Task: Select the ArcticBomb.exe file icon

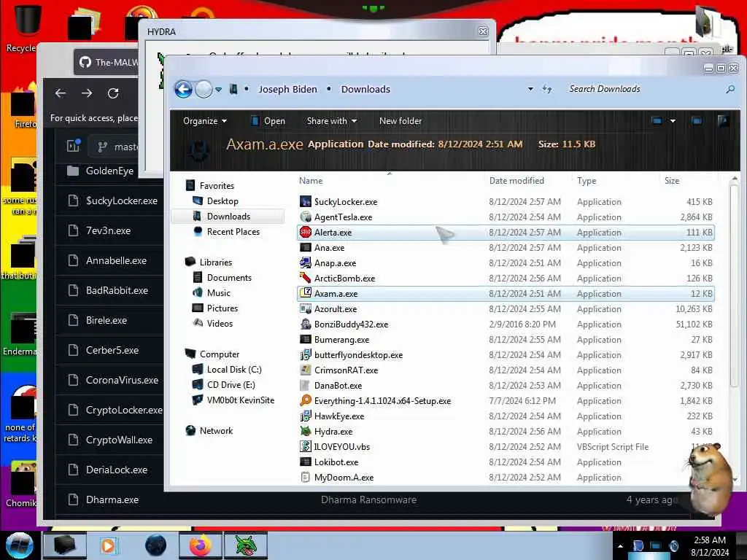Action: pyautogui.click(x=306, y=278)
